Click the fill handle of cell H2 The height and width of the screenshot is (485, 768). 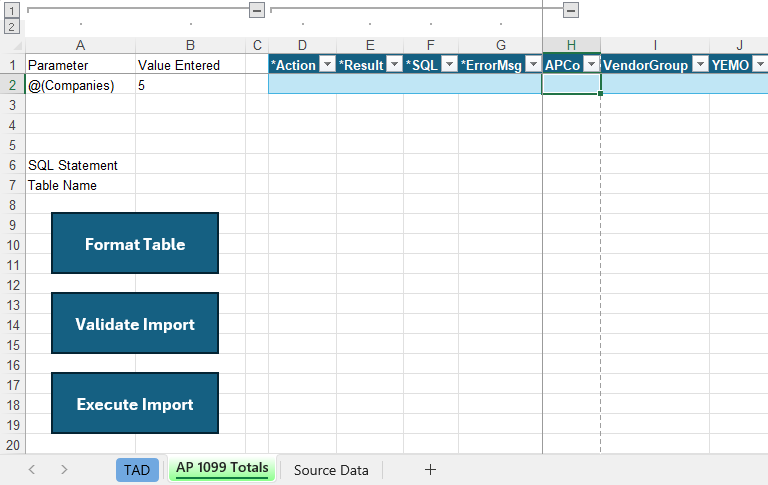tap(600, 94)
